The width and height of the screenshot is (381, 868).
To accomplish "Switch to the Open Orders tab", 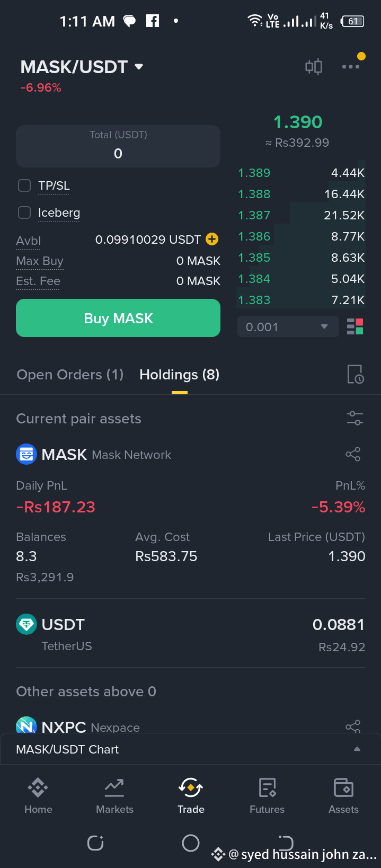I will click(69, 375).
